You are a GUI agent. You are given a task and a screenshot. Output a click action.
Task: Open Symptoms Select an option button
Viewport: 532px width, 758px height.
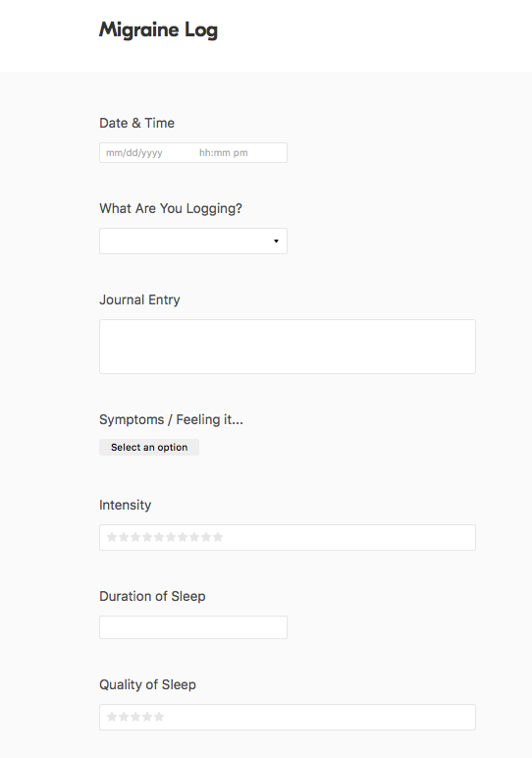149,447
